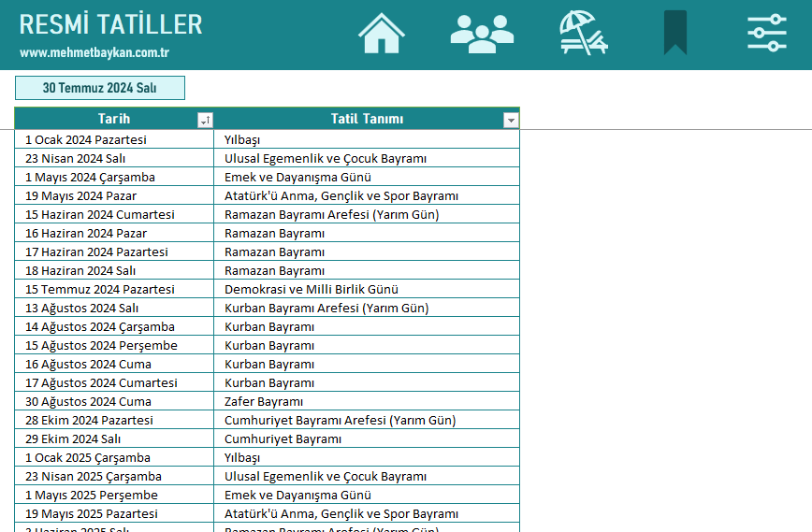Select the date box 30 Temmuz 2024 Salı
Screen dimensions: 812x532
(x=100, y=88)
